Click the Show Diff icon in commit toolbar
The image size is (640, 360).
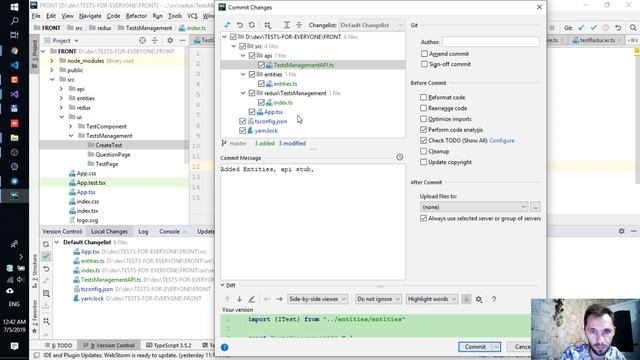pos(227,25)
